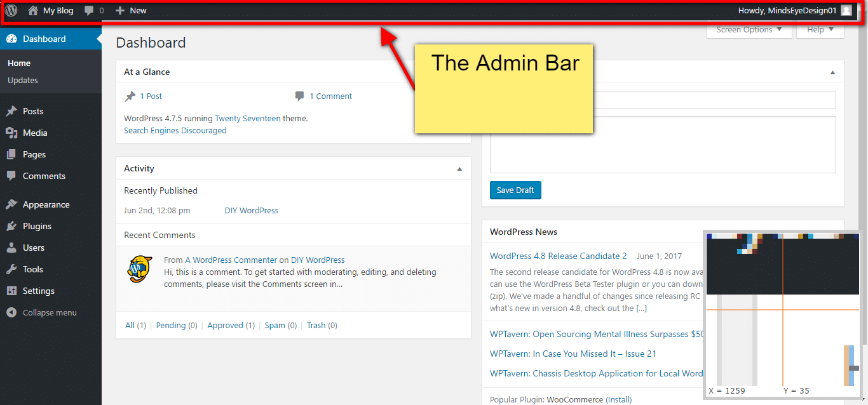The height and width of the screenshot is (405, 868).
Task: Open the Help dropdown tab
Action: pos(820,30)
